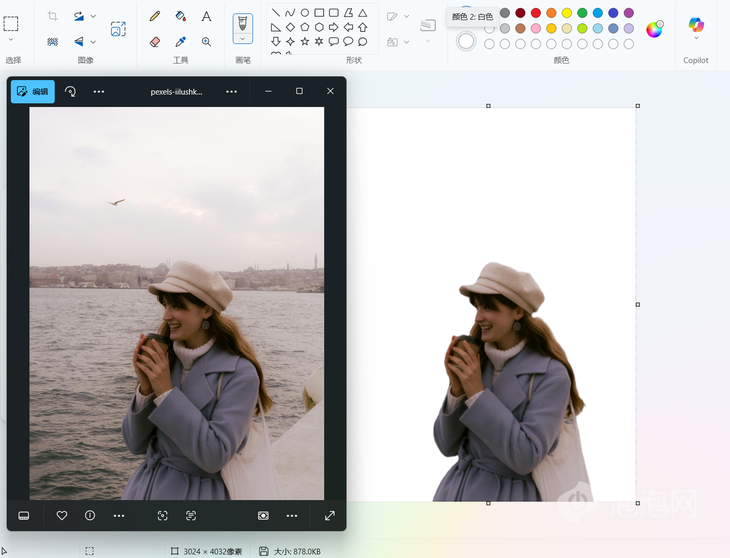Toggle the filmstrip view in Photos
730x558 pixels.
point(24,515)
